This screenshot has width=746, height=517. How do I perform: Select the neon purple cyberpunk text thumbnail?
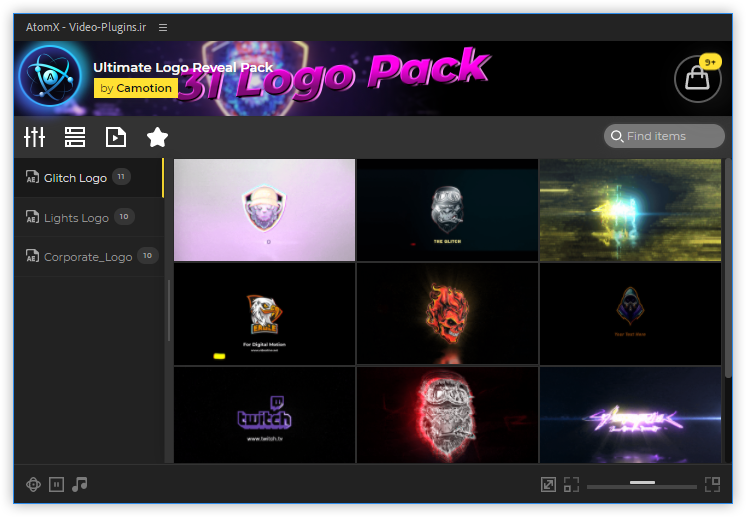630,415
